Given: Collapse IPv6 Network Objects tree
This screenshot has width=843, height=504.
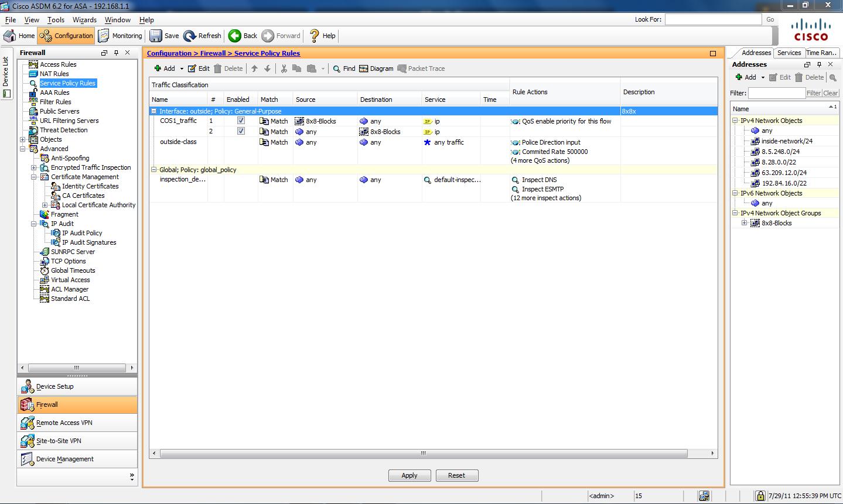Looking at the screenshot, I should (735, 193).
